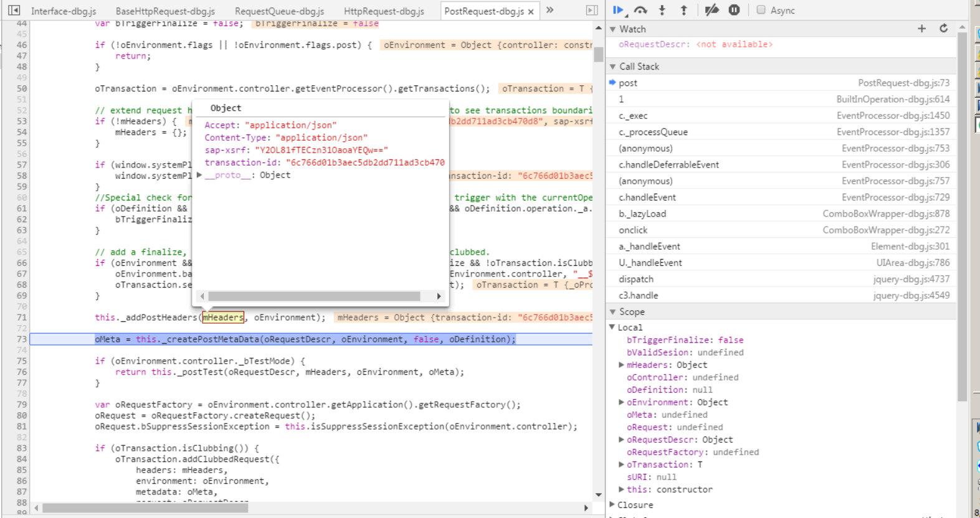The width and height of the screenshot is (980, 518).
Task: Click bTriggerFinalize: false in Local scope
Action: [685, 340]
